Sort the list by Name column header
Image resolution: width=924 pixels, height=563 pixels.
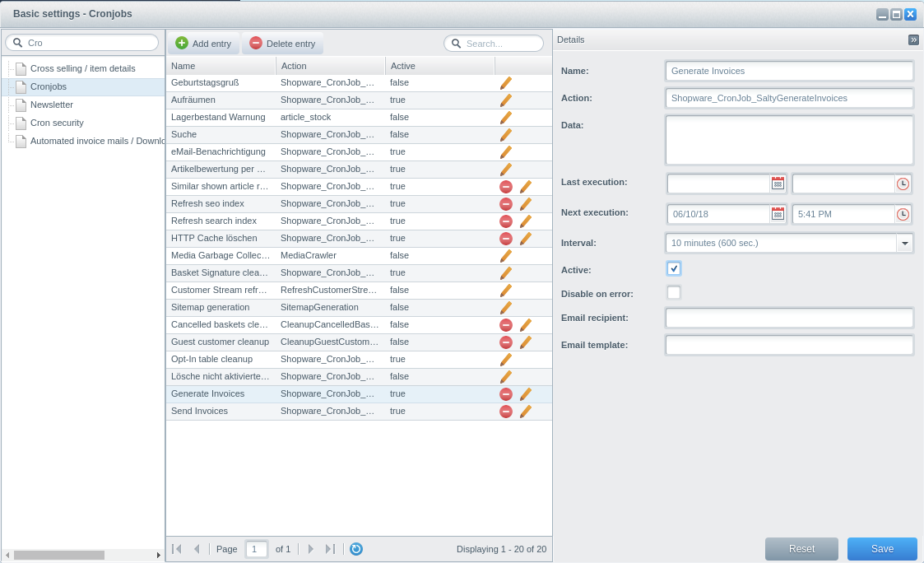pos(221,66)
